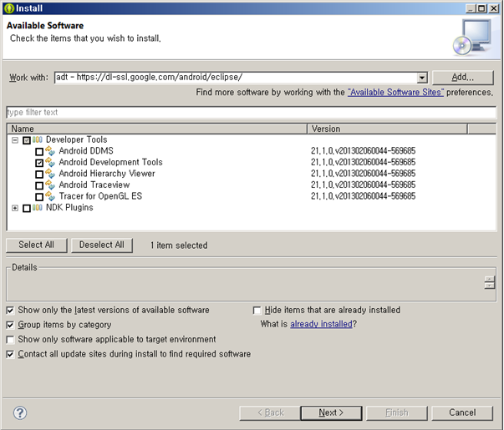The image size is (504, 430).
Task: Click the Name column header
Action: click(x=157, y=129)
